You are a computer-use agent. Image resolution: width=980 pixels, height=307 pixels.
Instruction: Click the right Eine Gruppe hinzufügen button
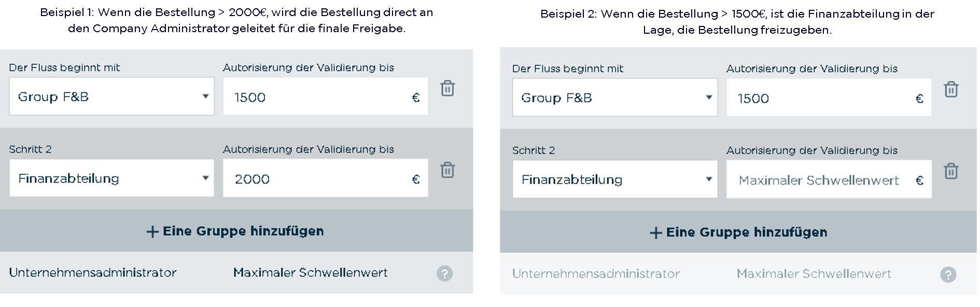coord(738,232)
